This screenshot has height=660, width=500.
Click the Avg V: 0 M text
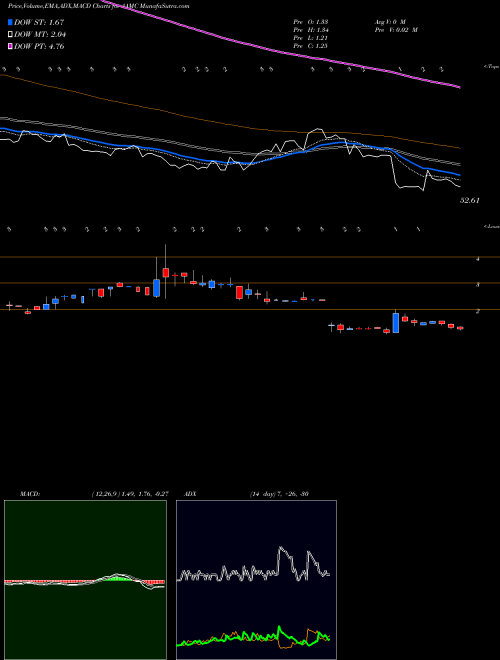[389, 21]
